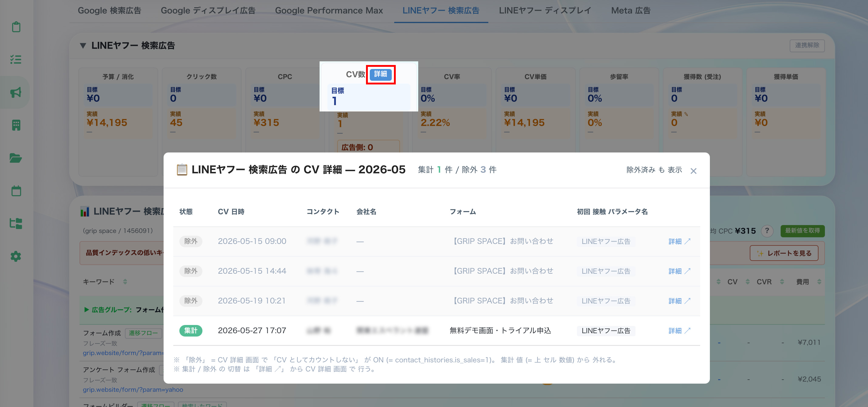Viewport: 868px width, 407px height.
Task: Click the 初回 接触 パラメータ名 column header
Action: pos(612,212)
